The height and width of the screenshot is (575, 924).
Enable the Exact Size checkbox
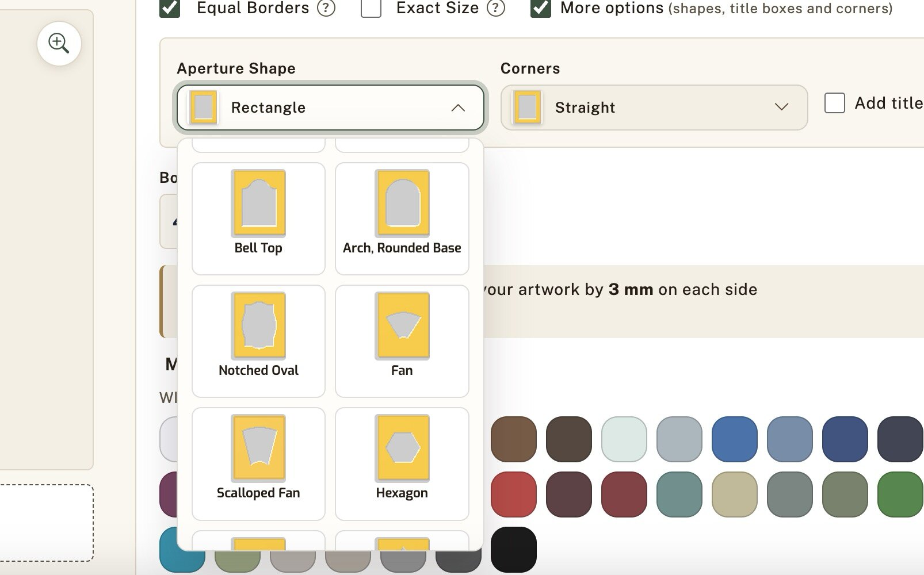pyautogui.click(x=371, y=8)
